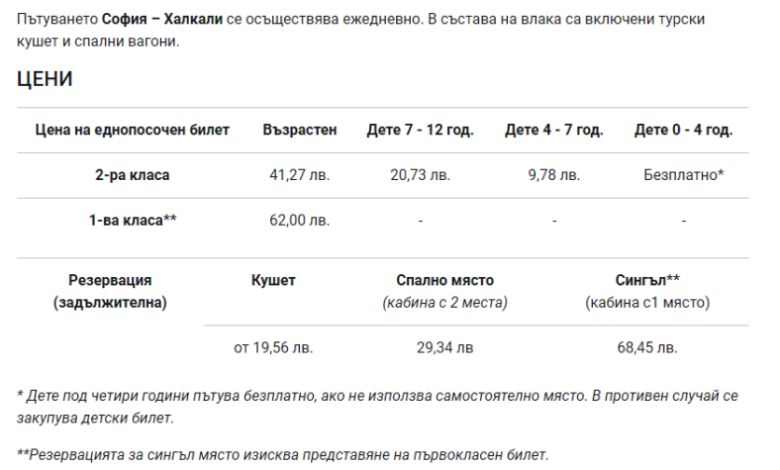780x470 pixels.
Task: Click the Спално място column header
Action: coord(445,281)
